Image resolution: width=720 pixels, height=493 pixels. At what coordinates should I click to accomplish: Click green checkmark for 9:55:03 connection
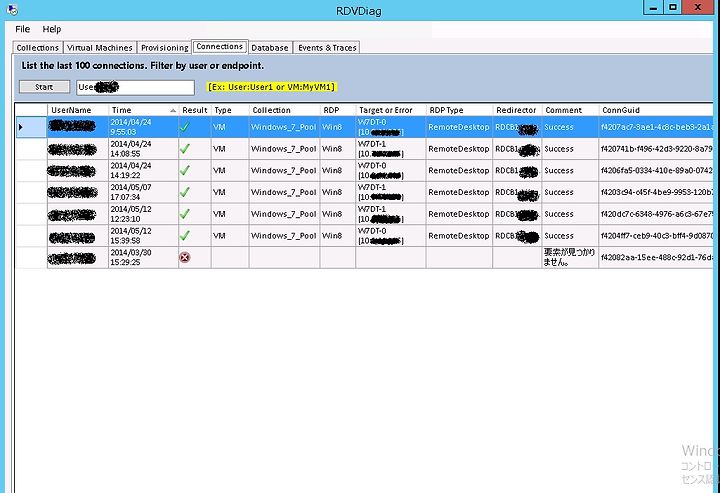(x=185, y=127)
